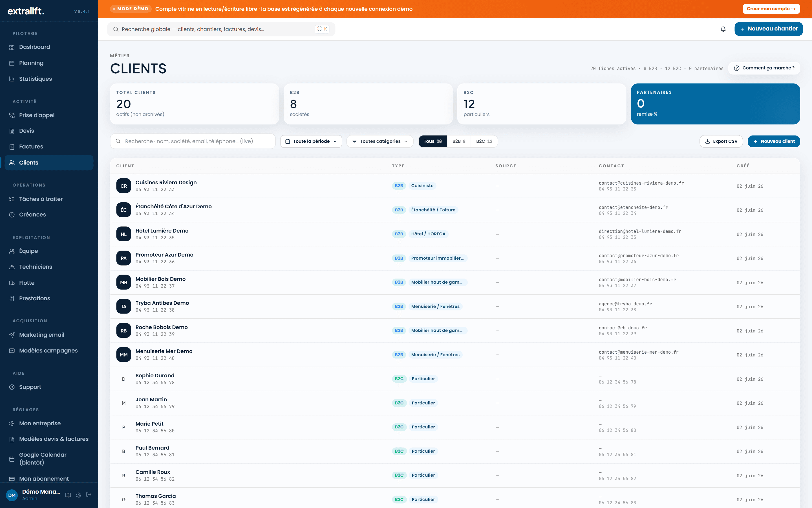Screen dimensions: 812x508
Task: Click the Modèles campagnes envelope icon
Action: 12,351
